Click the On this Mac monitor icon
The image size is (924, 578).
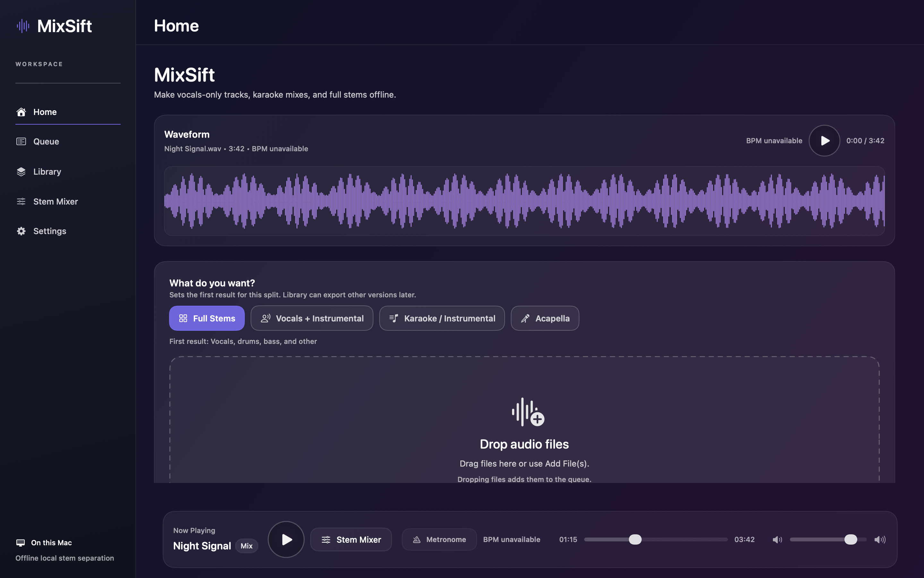click(21, 542)
